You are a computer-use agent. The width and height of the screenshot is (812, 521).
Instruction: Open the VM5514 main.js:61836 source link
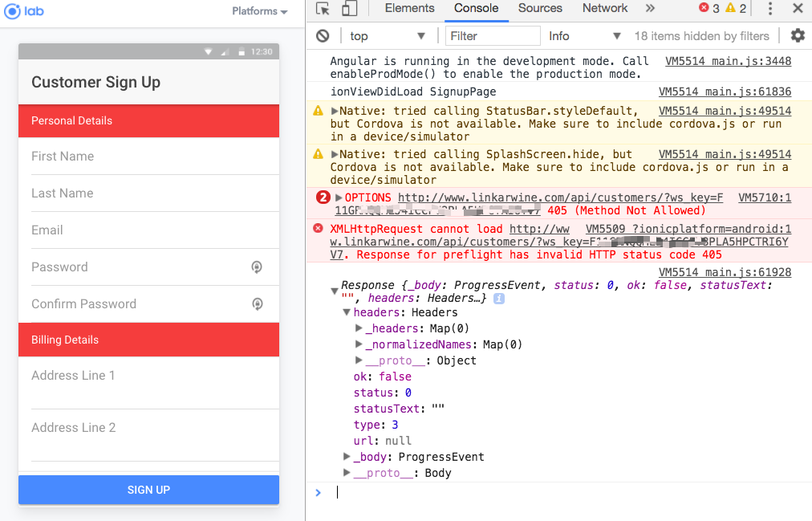(725, 92)
